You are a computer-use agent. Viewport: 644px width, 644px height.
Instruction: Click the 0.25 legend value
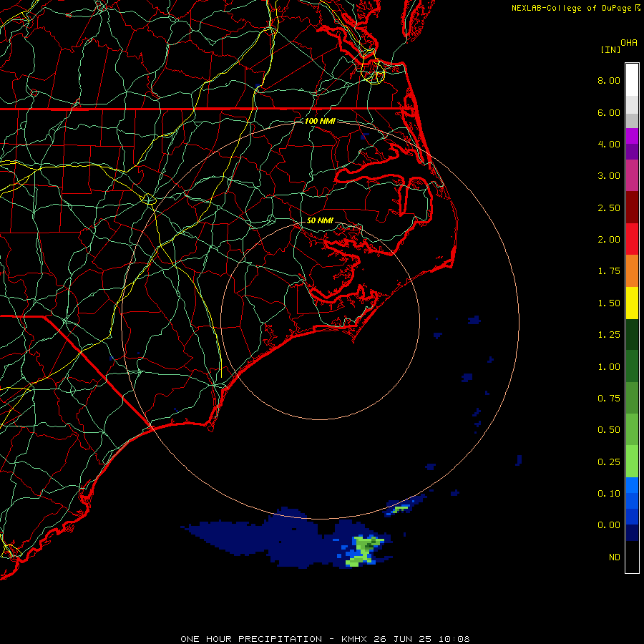(609, 462)
